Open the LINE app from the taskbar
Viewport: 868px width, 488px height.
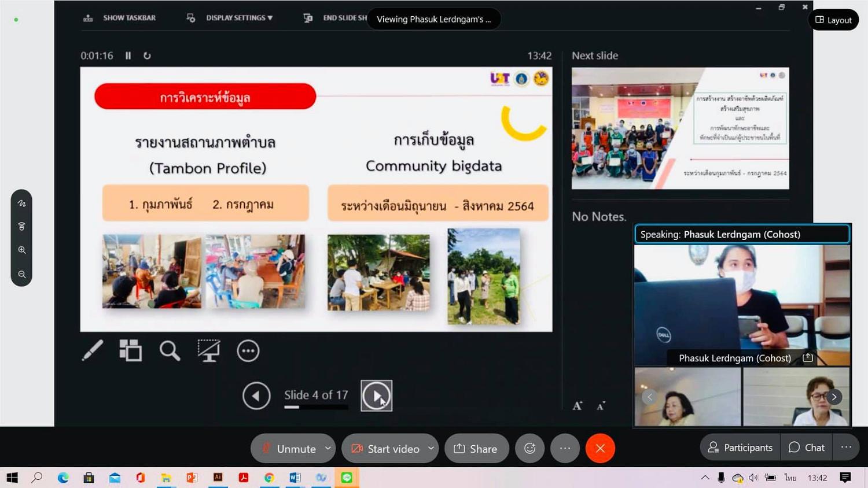347,478
